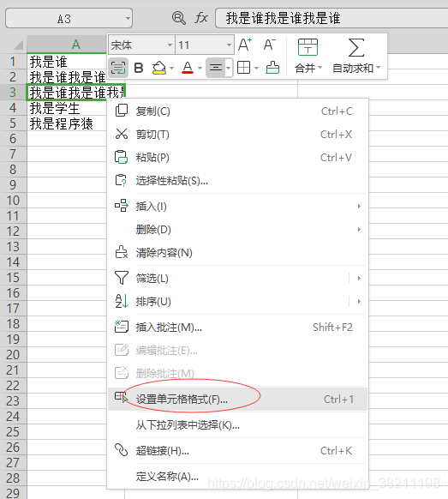Open 插入(I) submenu entry
This screenshot has height=499, width=448.
pos(237,207)
